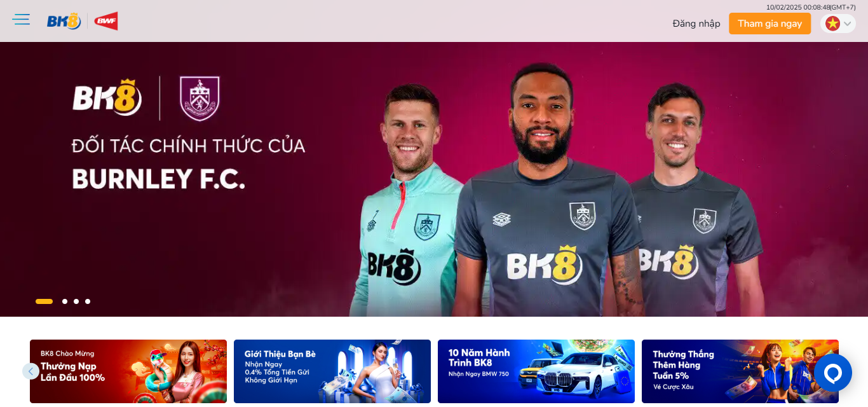Screen dimensions: 868x407
Task: Click the Vietnam flag icon
Action: [x=832, y=24]
